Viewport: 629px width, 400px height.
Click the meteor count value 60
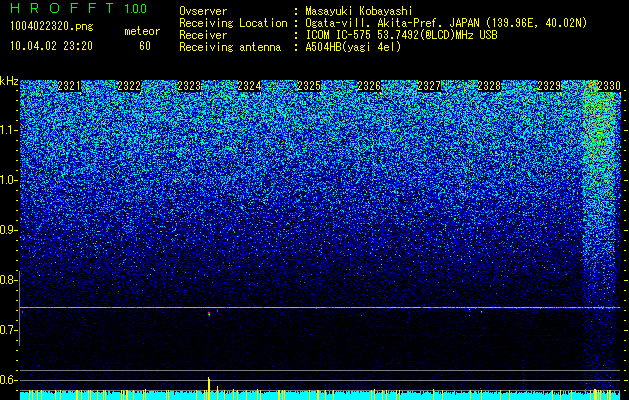(145, 46)
